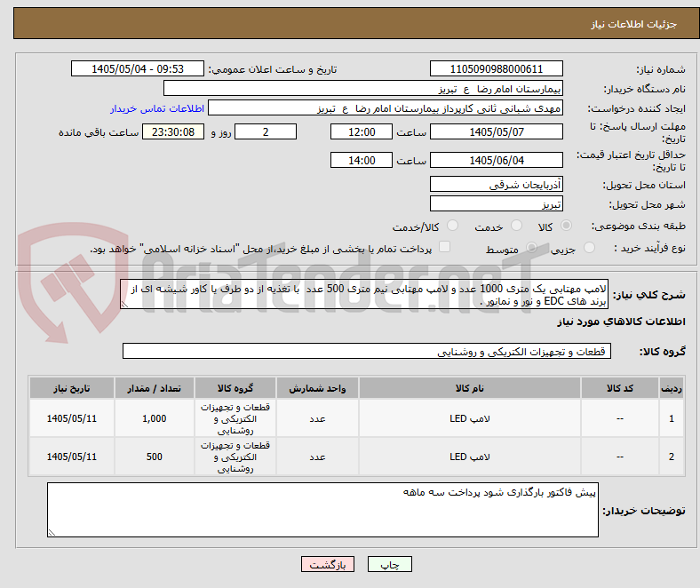
Task: Click the remaining time field 23:30:08
Action: click(172, 131)
